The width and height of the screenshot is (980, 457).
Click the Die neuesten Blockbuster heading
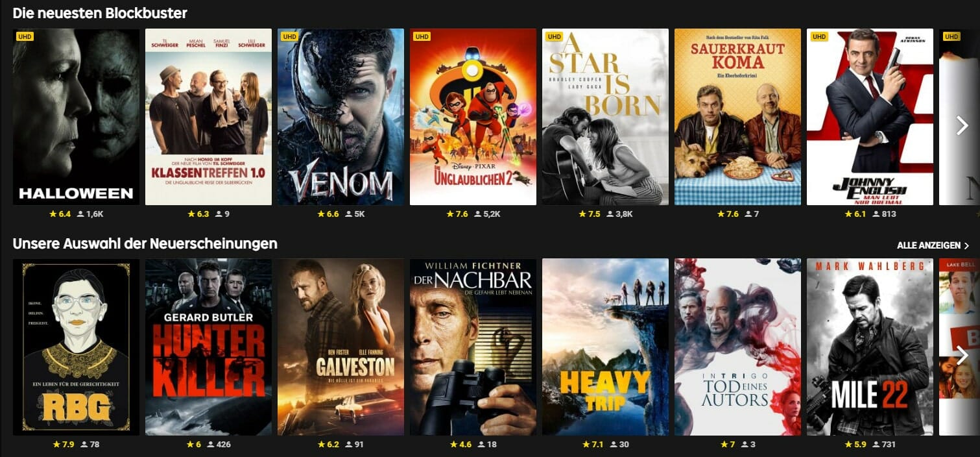[x=100, y=13]
